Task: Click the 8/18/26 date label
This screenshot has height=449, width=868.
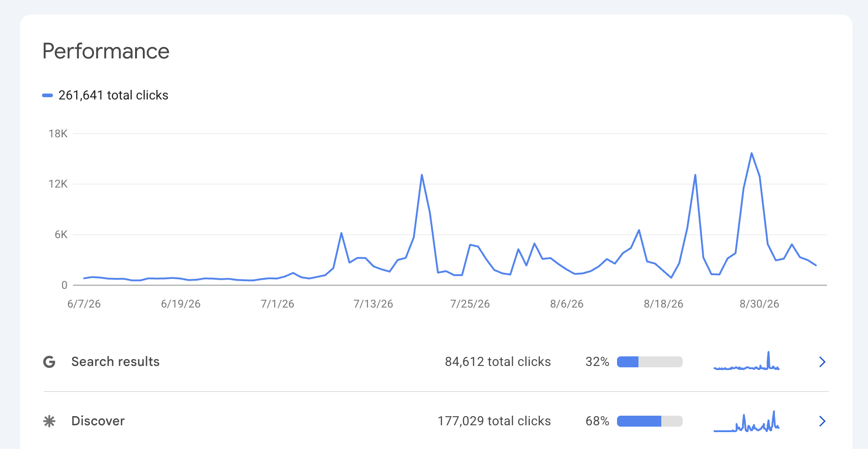Action: click(x=664, y=304)
